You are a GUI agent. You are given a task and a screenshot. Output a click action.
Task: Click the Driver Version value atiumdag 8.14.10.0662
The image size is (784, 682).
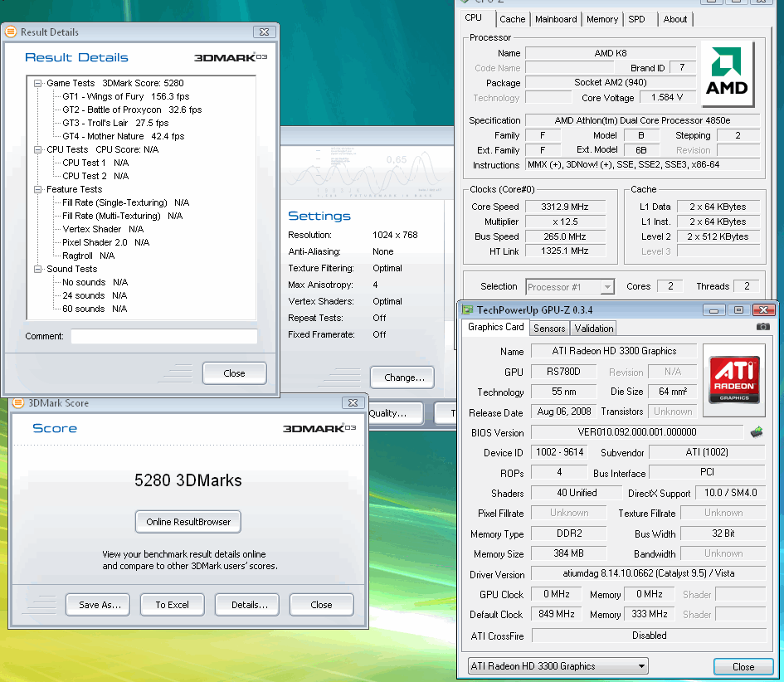point(648,573)
